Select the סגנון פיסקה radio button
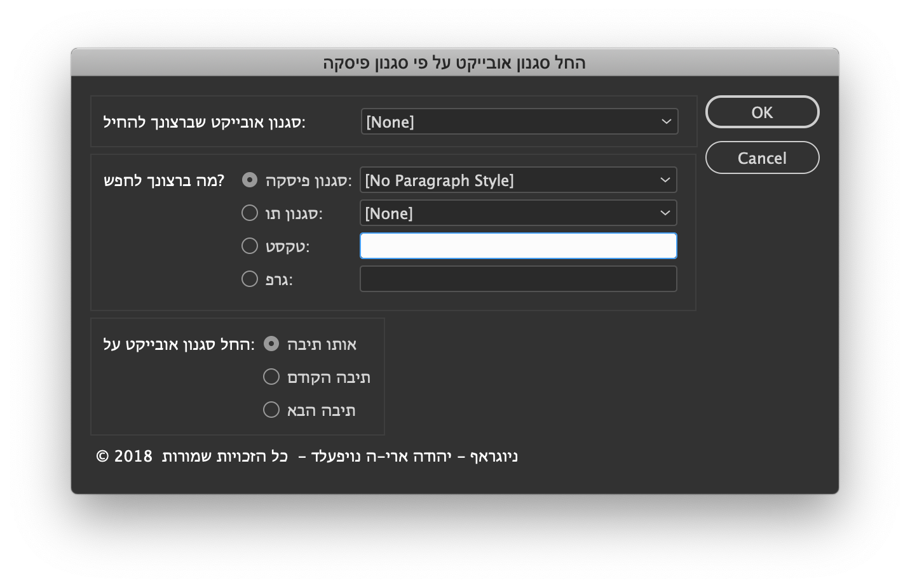This screenshot has height=588, width=910. 250,180
